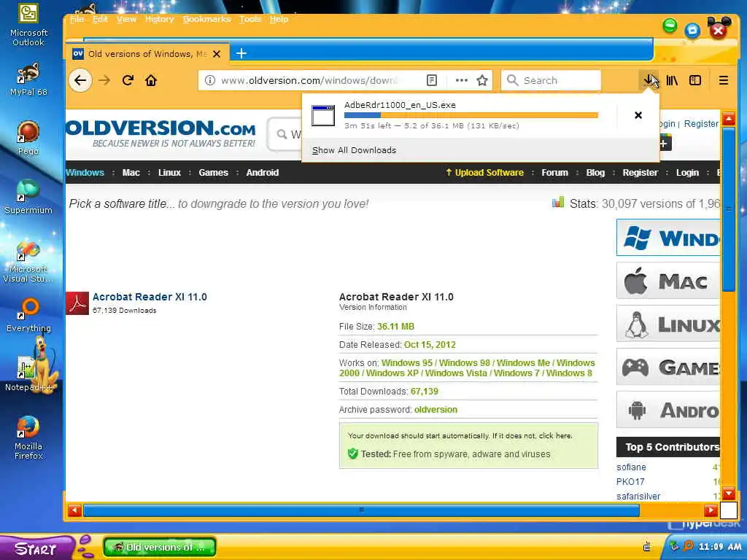
Task: Open the View menu
Action: point(126,19)
